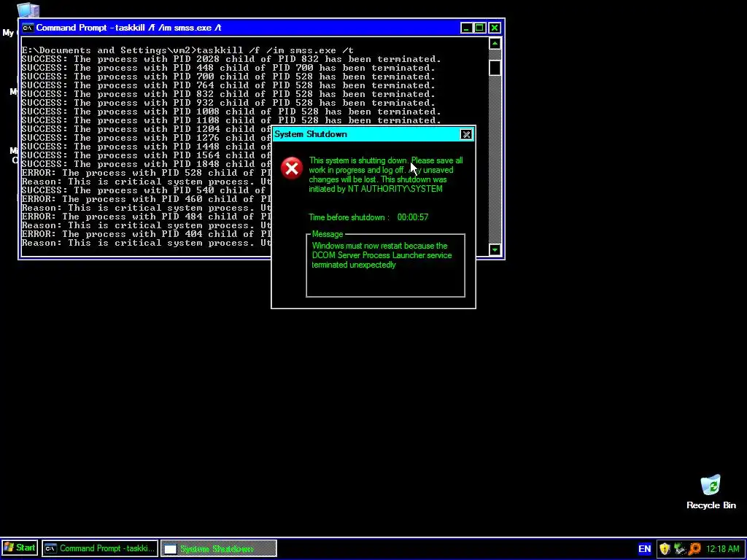Select System Shutdown taskbar button

click(218, 548)
